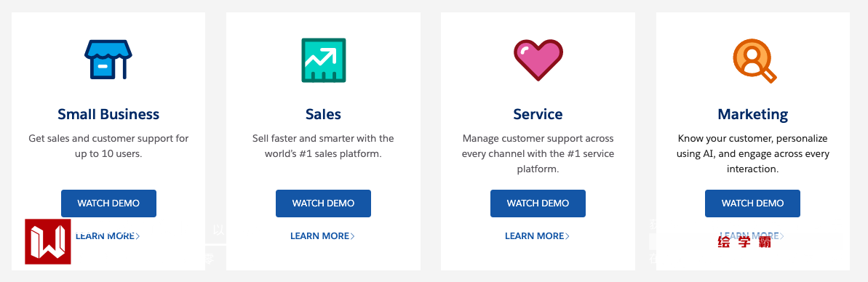Select the Marketing heading
The height and width of the screenshot is (282, 868).
[x=753, y=114]
